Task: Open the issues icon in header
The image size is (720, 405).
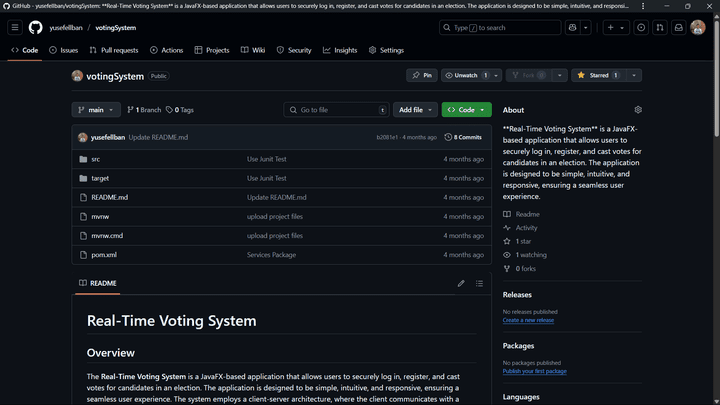Action: [641, 28]
